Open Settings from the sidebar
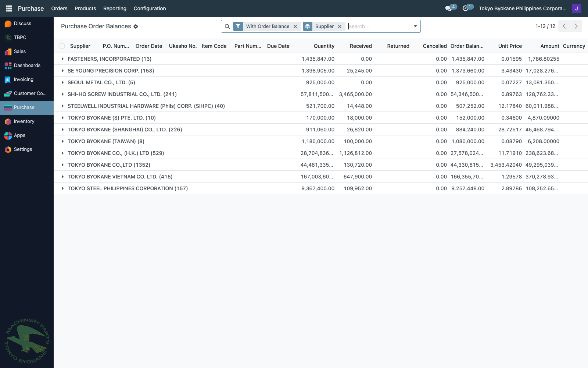The height and width of the screenshot is (368, 588). tap(27, 149)
